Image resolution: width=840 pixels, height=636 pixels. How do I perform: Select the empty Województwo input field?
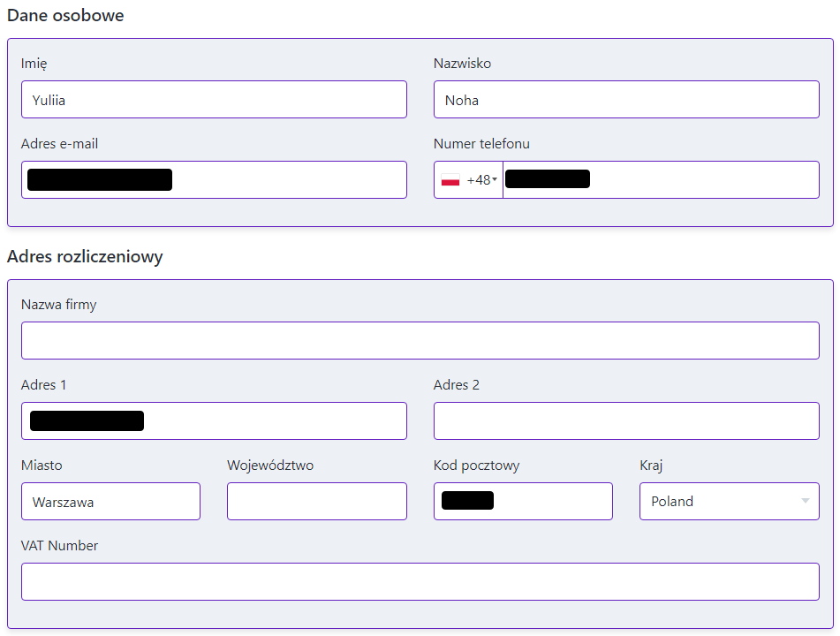coord(316,502)
